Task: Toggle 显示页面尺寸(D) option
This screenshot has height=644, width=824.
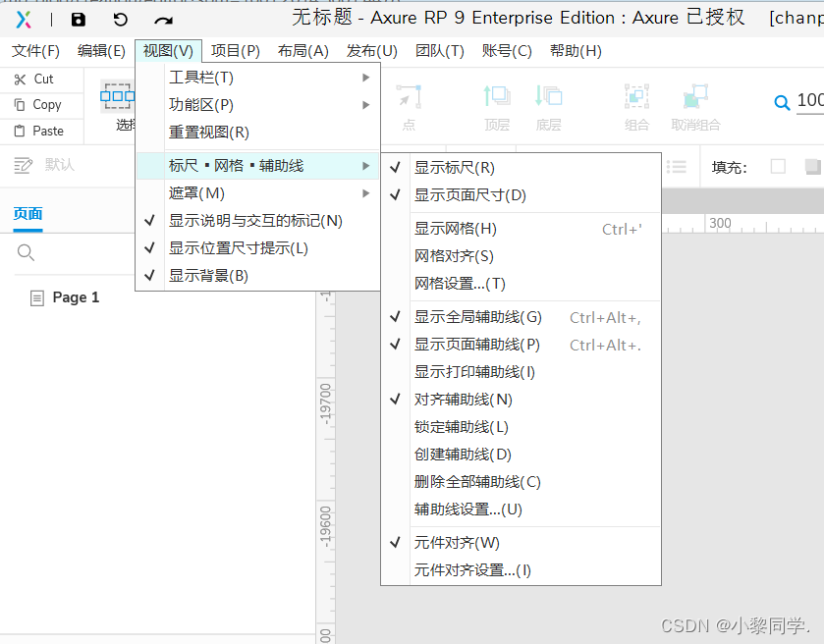Action: [x=521, y=195]
